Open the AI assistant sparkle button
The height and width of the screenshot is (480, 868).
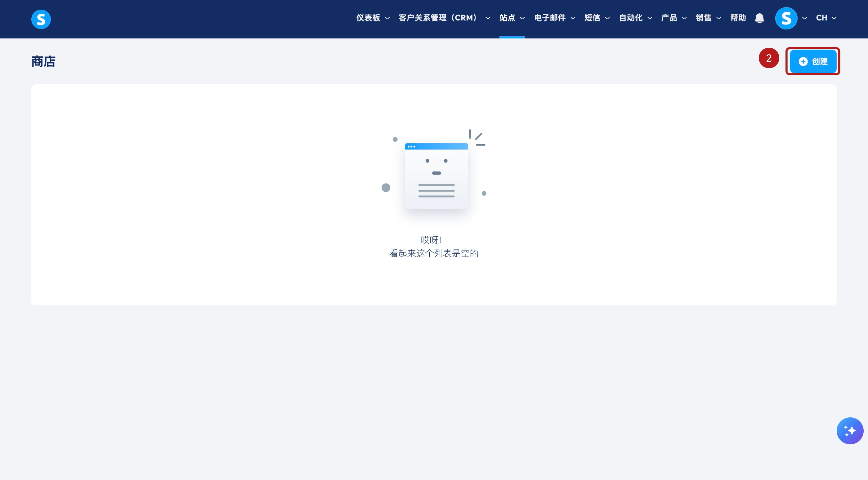tap(849, 430)
